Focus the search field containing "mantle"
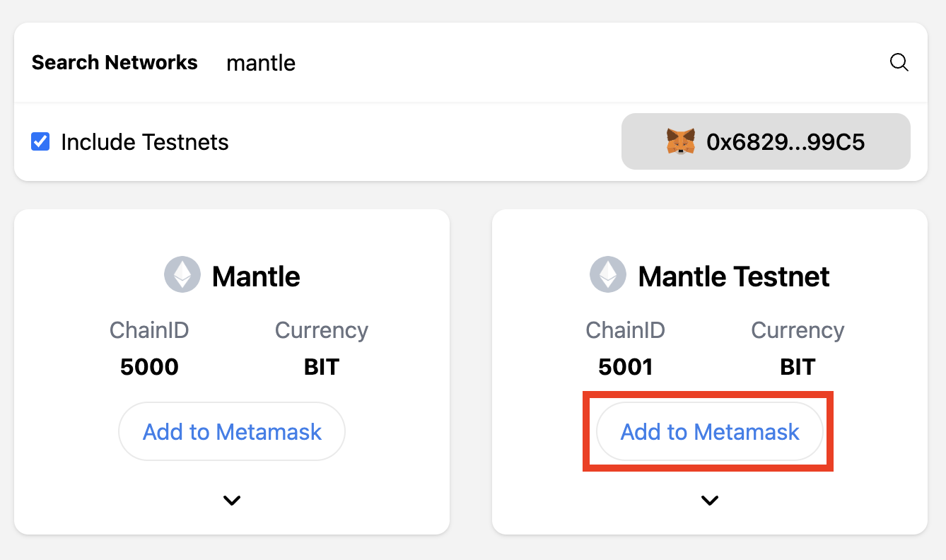Image resolution: width=946 pixels, height=560 pixels. pos(495,63)
